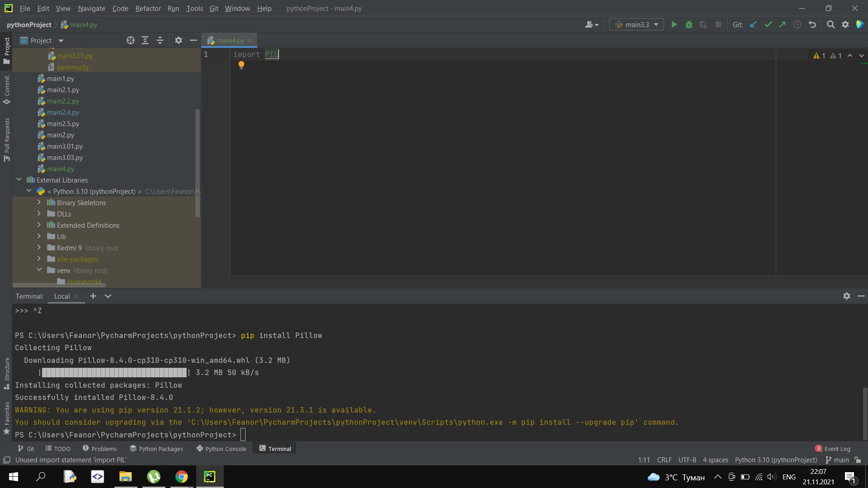Collapse the venv library root
The width and height of the screenshot is (868, 488).
39,270
